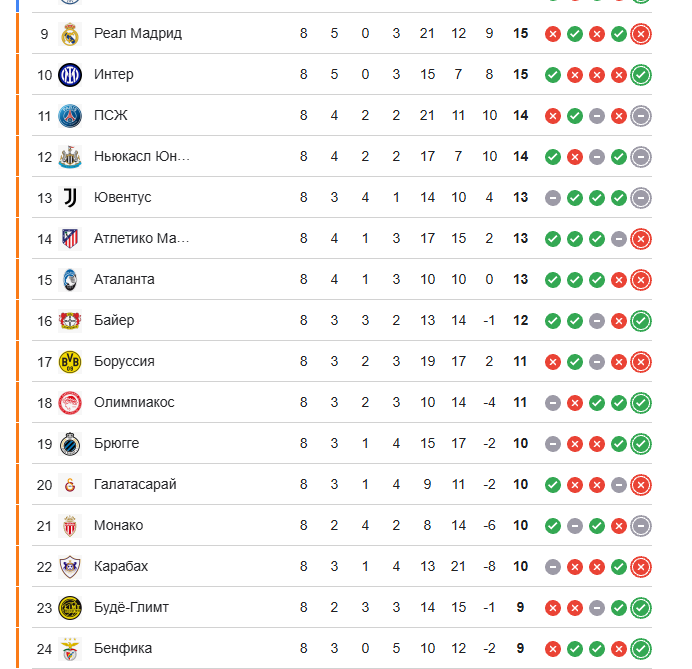Click the PSG club crest
Screen dimensions: 692x669
69,116
